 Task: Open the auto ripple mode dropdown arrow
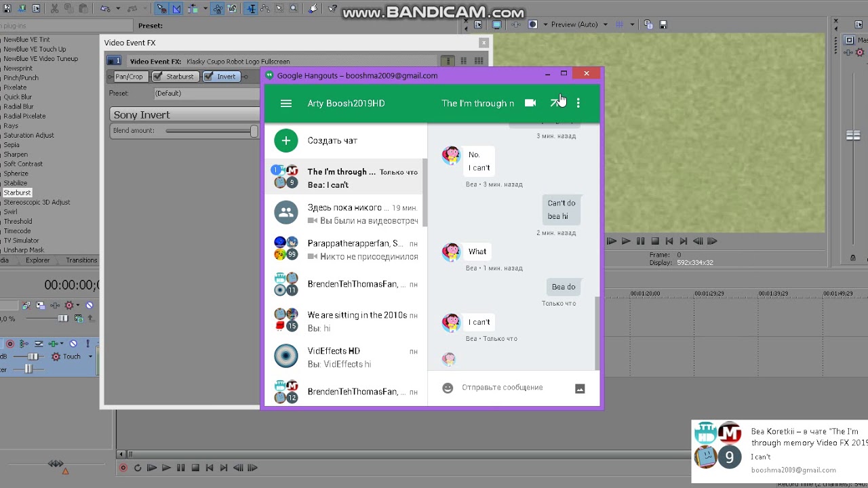pos(205,9)
